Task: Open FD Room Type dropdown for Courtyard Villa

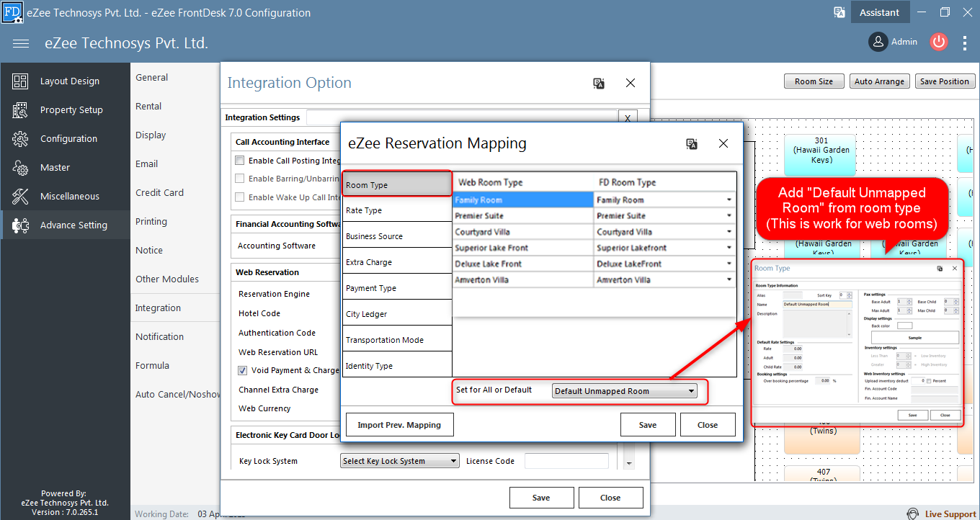Action: [729, 232]
